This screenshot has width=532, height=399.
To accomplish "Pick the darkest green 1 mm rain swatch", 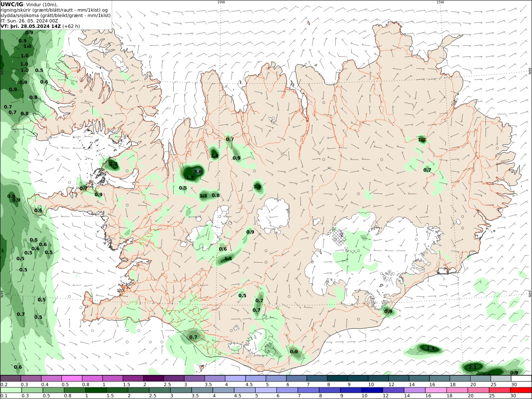I will pos(96,390).
